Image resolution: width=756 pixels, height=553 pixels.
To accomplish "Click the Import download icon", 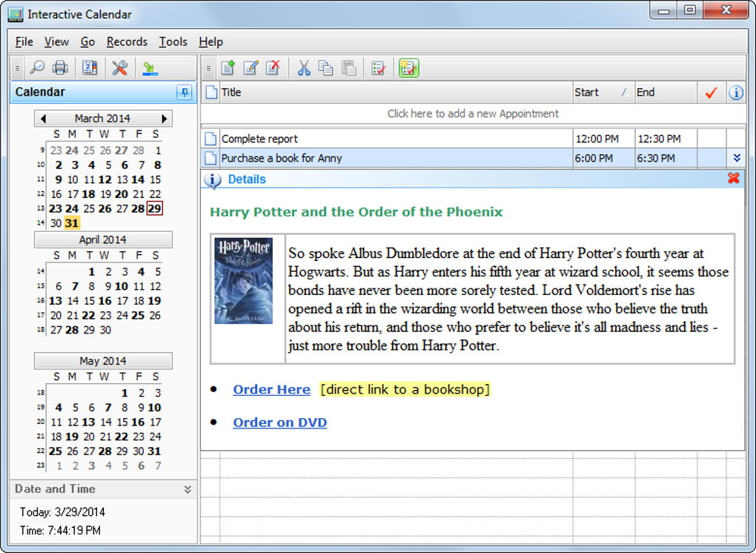I will [x=150, y=68].
